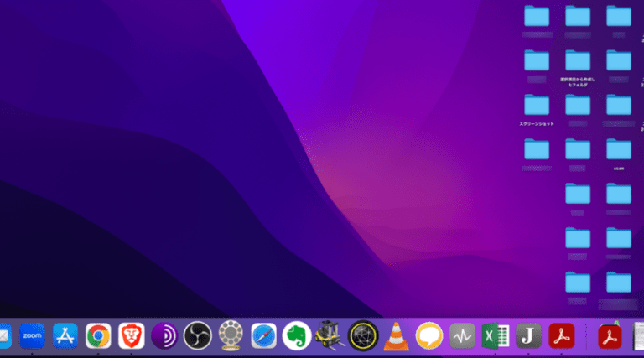The width and height of the screenshot is (644, 358).
Task: Launch VLC traffic cone icon
Action: click(x=395, y=335)
